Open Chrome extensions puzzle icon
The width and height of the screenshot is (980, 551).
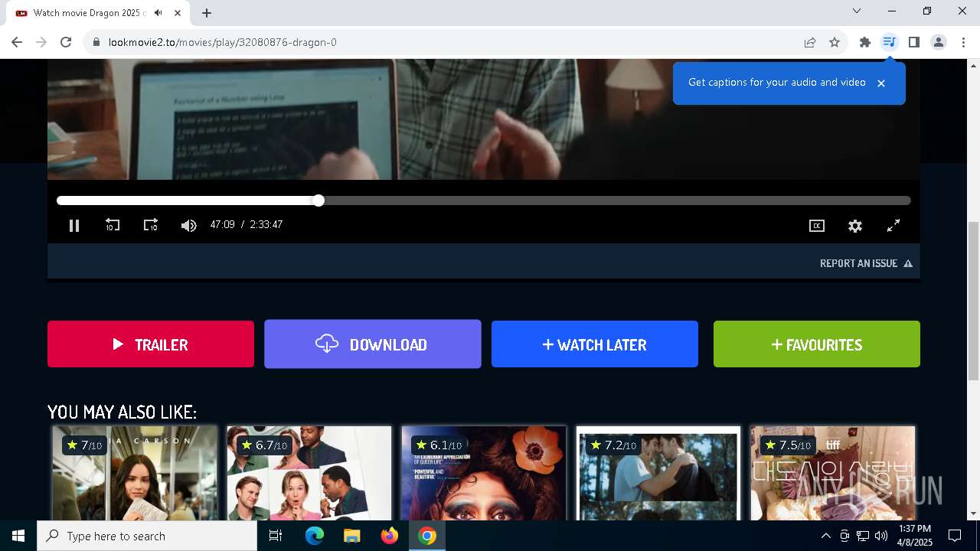[x=865, y=42]
